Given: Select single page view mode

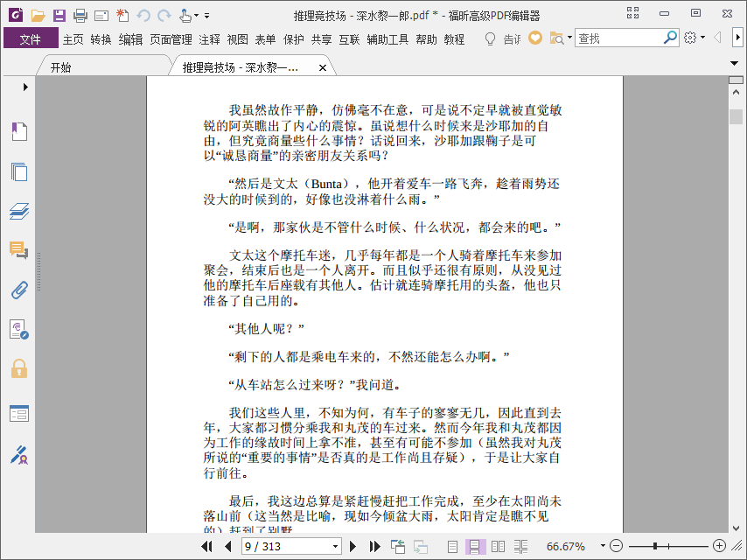Looking at the screenshot, I should 452,547.
